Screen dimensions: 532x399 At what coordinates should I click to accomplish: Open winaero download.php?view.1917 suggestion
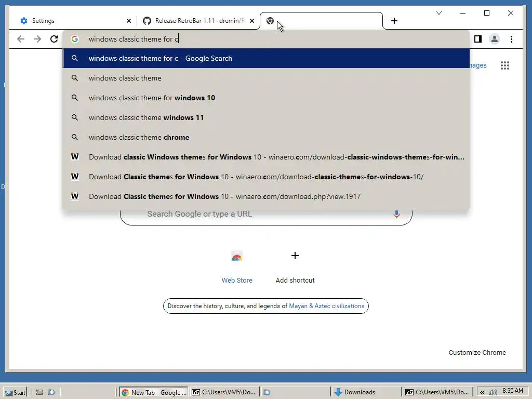266,196
